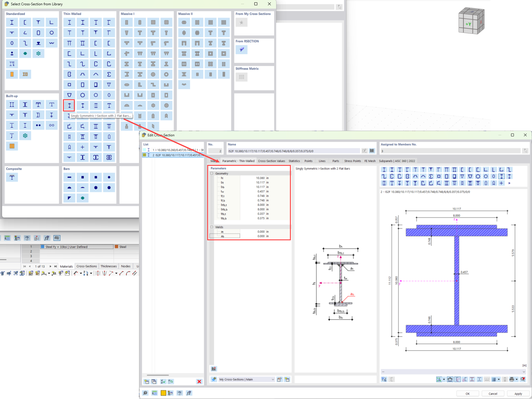Select the two hollow circles Built-up section
Viewport: 532px width, 399px height.
(52, 125)
